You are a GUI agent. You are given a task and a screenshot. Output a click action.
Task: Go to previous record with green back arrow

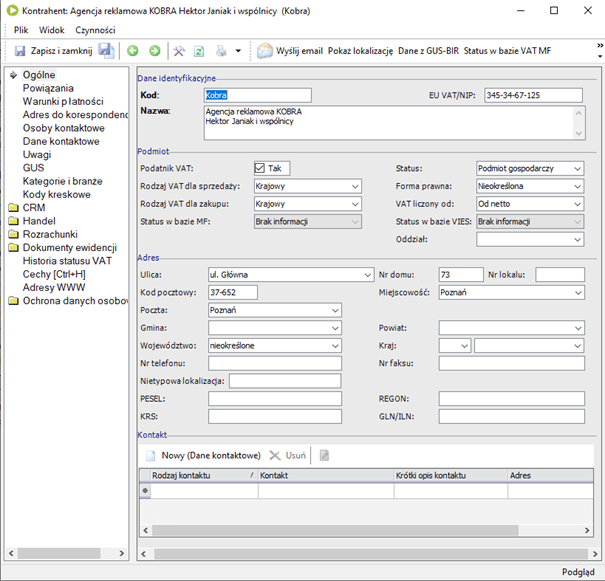(133, 51)
